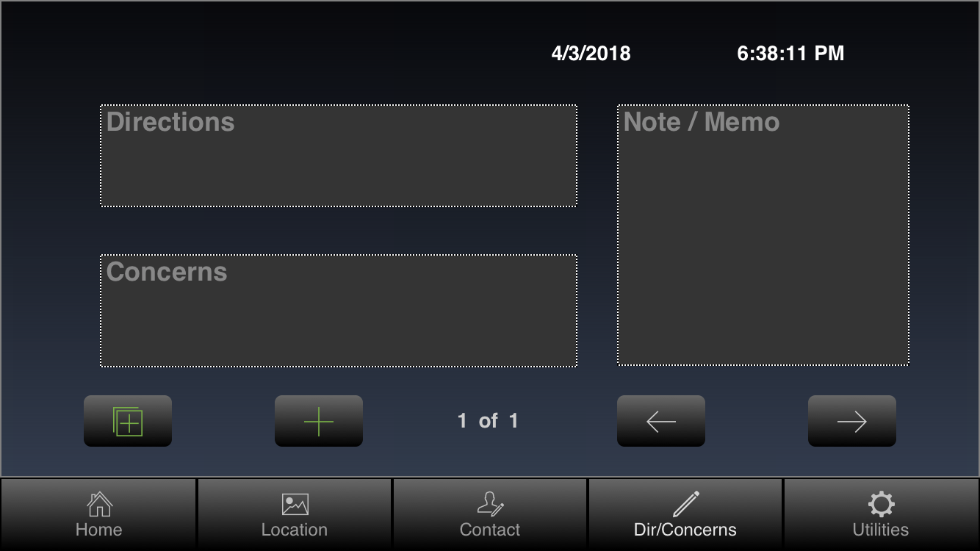Screen dimensions: 980x551
Task: Advance to next record with right arrow
Action: click(x=852, y=421)
